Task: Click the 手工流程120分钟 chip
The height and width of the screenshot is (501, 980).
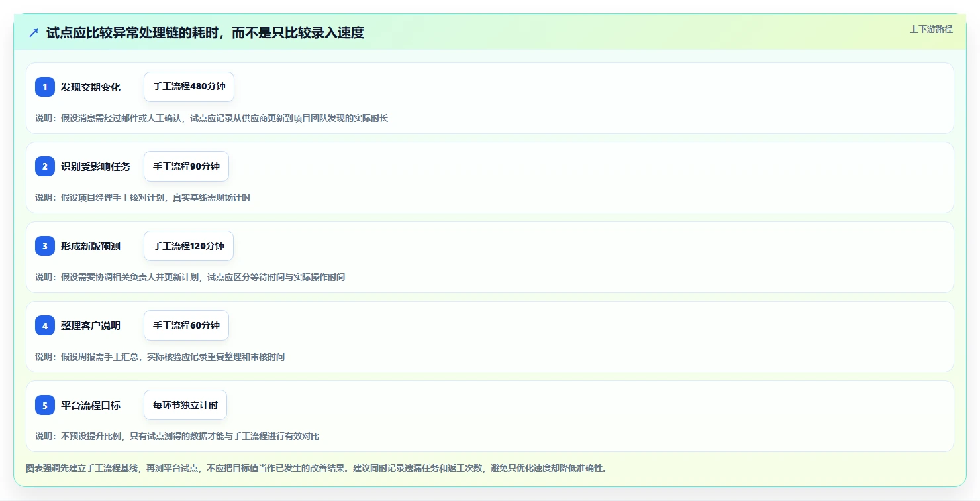Action: point(189,246)
